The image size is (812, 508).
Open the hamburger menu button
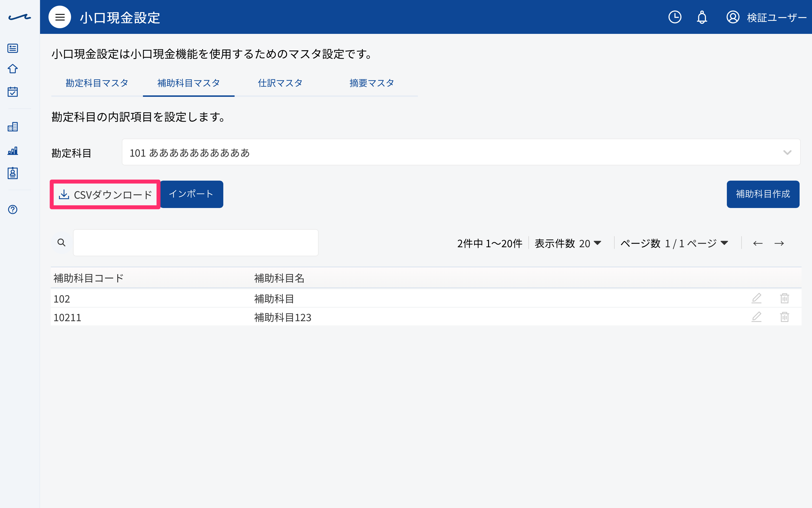pos(60,17)
